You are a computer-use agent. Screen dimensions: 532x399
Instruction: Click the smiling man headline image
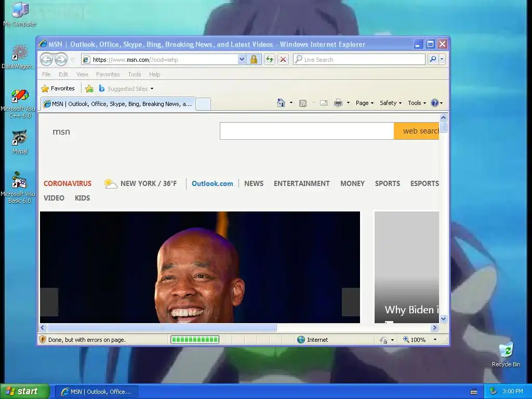coord(200,268)
